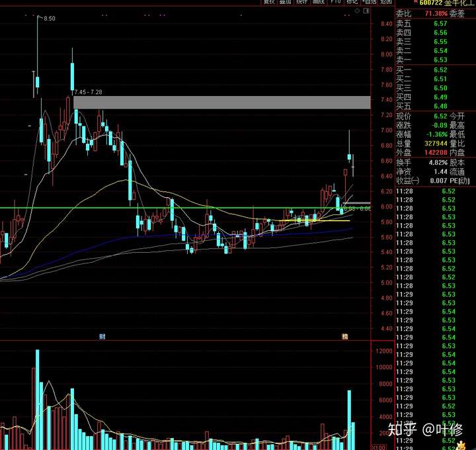
Task: Click the 5.00 price axis label
Action: pyautogui.click(x=387, y=283)
